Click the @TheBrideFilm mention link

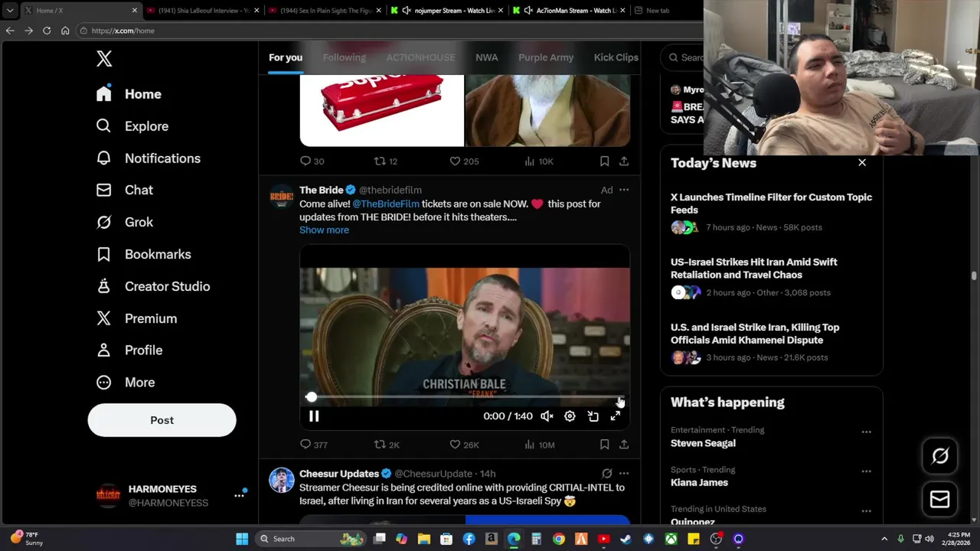(x=386, y=204)
